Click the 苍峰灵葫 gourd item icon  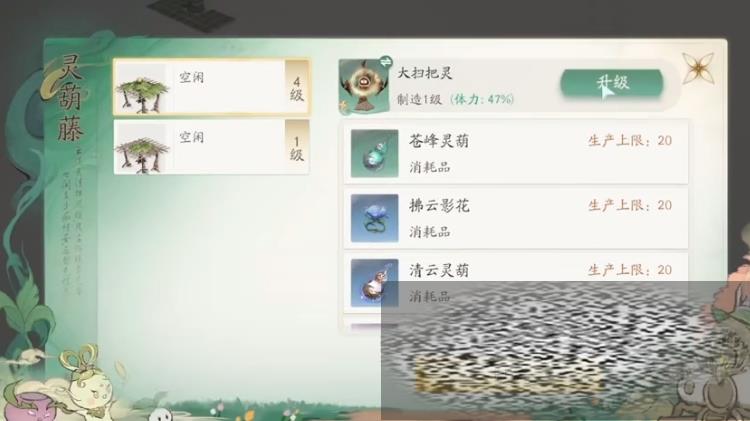tap(374, 153)
